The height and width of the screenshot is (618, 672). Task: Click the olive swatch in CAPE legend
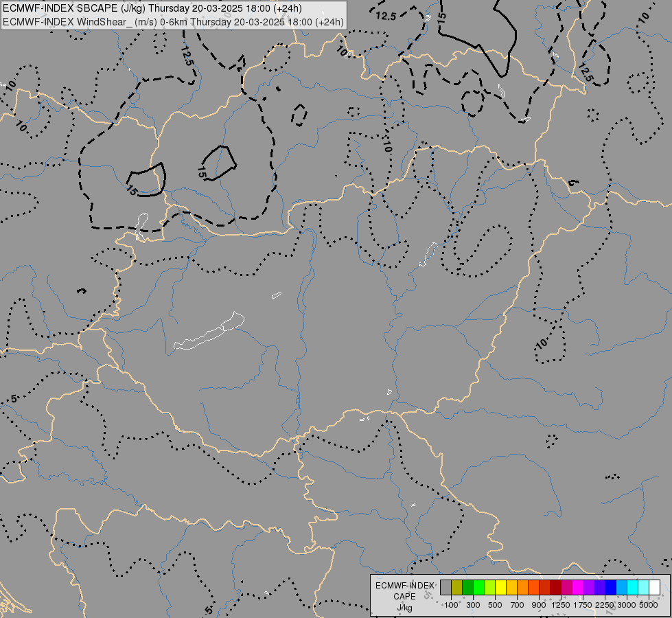(x=457, y=588)
